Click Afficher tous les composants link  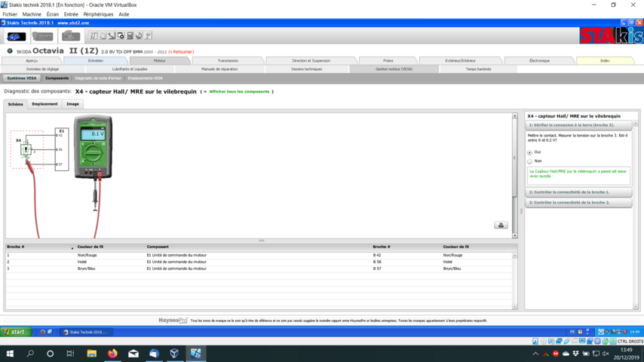pos(239,91)
